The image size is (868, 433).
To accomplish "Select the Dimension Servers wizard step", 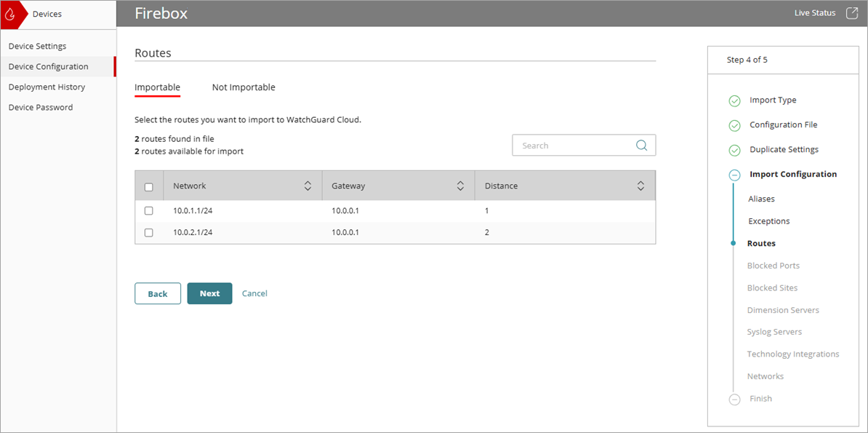I will point(783,310).
